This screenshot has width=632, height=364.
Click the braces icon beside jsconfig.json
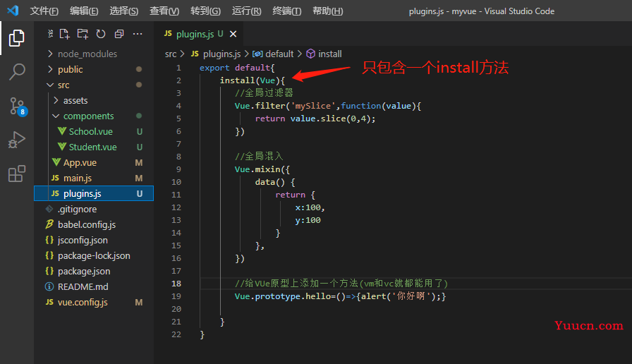[x=49, y=240]
